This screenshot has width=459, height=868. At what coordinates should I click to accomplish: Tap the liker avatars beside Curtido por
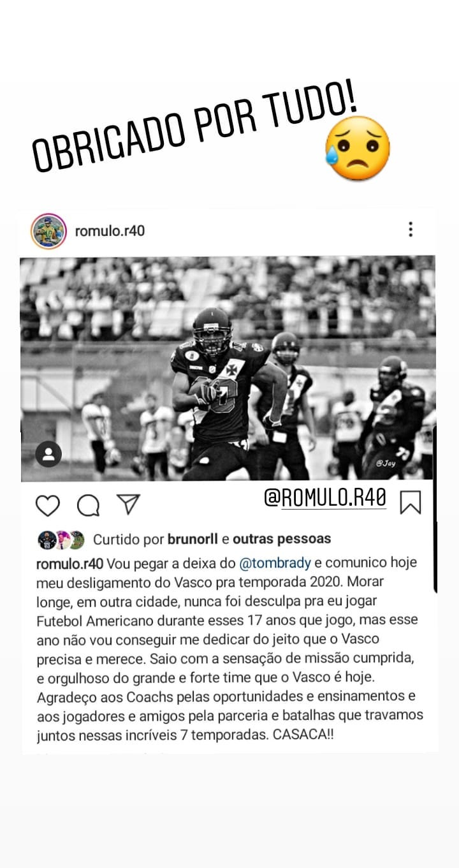click(61, 540)
